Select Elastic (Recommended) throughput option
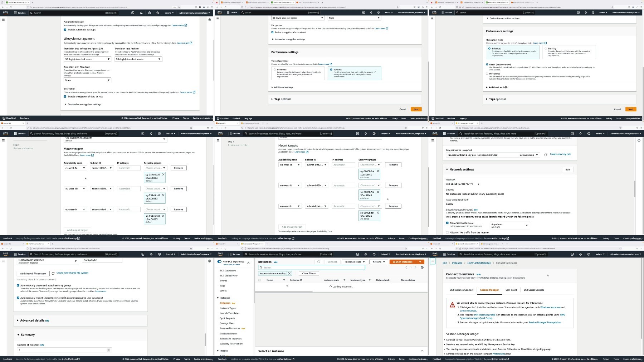The height and width of the screenshot is (362, 644). pos(487,64)
